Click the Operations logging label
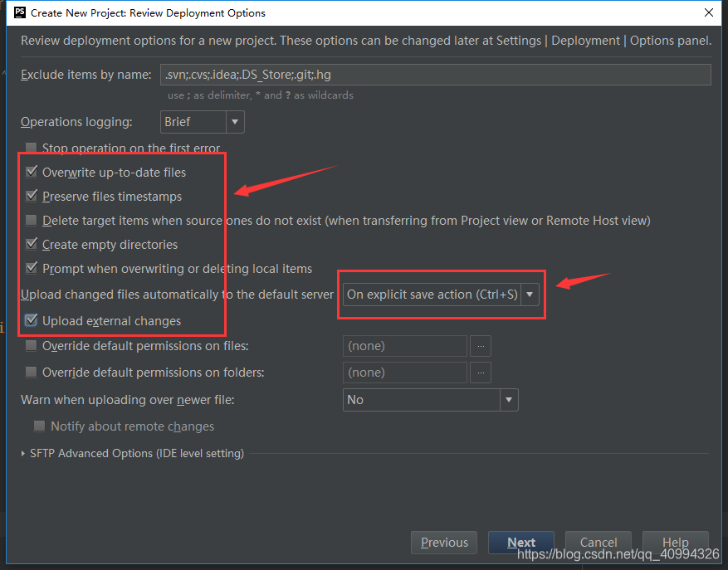 click(76, 122)
